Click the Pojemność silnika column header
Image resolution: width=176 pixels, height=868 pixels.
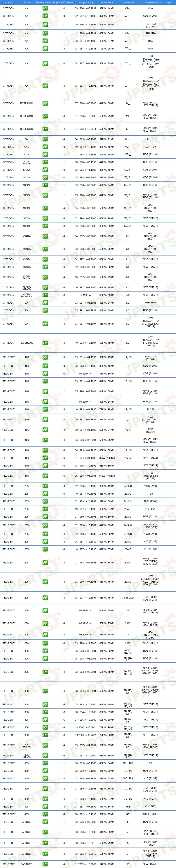point(63,2)
